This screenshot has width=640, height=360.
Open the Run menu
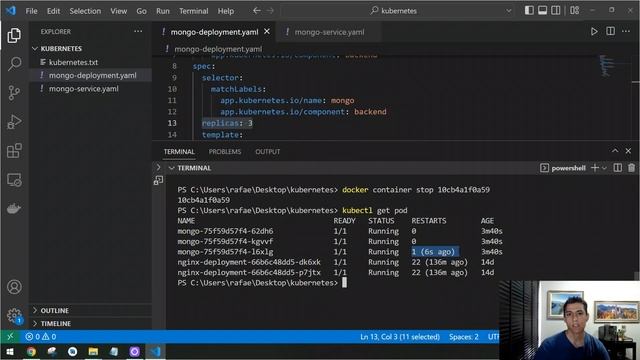[162, 11]
